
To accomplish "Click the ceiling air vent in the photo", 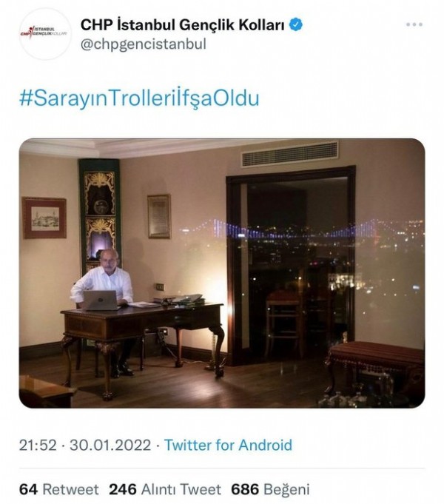I will 289,154.
